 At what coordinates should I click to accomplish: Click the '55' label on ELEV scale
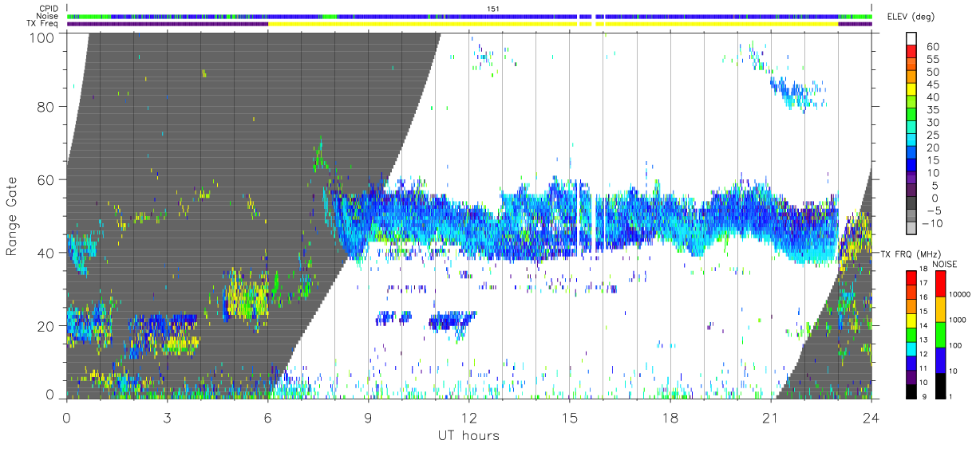[931, 59]
